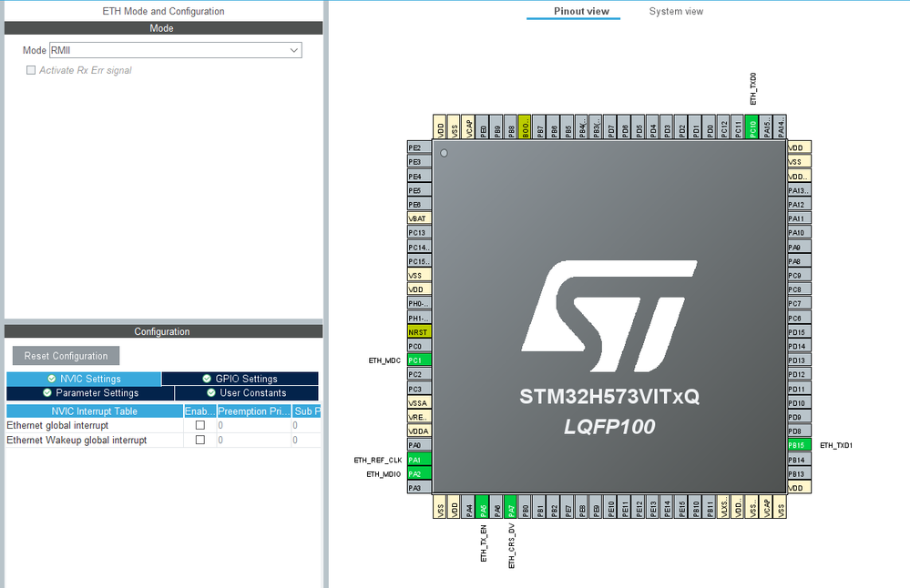Enable Ethernet Wakeup global interrupt checkbox
This screenshot has width=910, height=588.
200,441
